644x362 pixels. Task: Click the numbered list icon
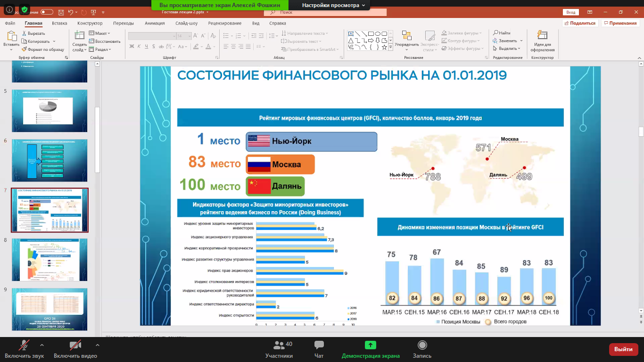pos(239,36)
